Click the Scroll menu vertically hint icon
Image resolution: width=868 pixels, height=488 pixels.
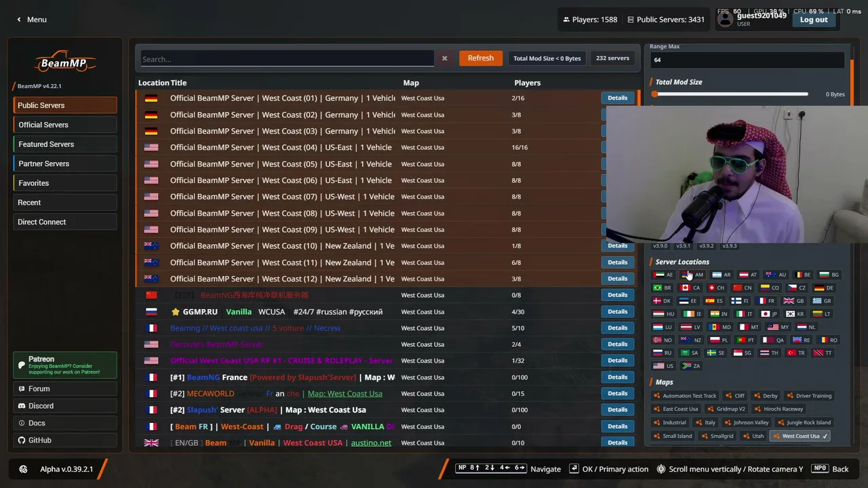pyautogui.click(x=661, y=469)
